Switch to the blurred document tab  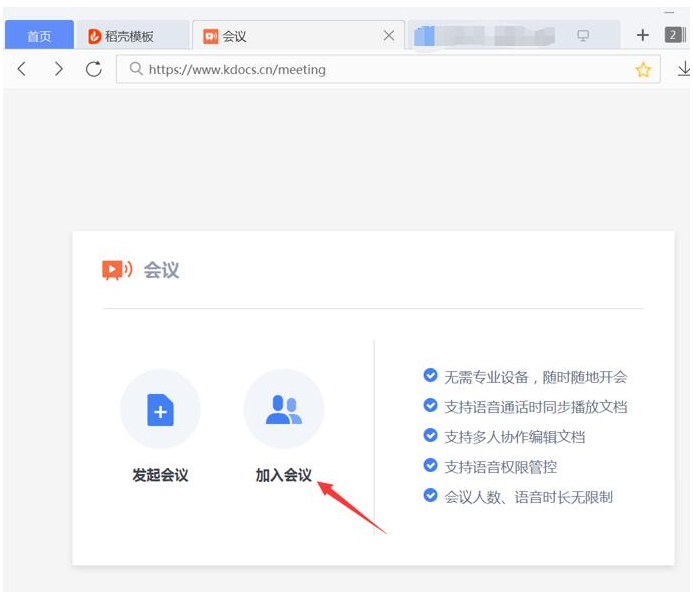pyautogui.click(x=513, y=35)
